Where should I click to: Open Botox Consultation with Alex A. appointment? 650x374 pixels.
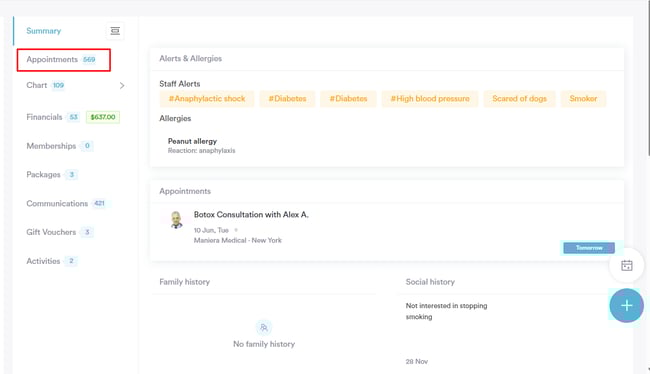251,215
